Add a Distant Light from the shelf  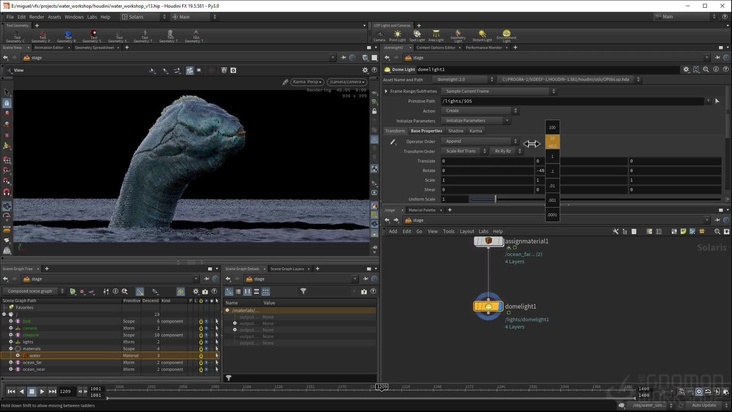click(482, 35)
